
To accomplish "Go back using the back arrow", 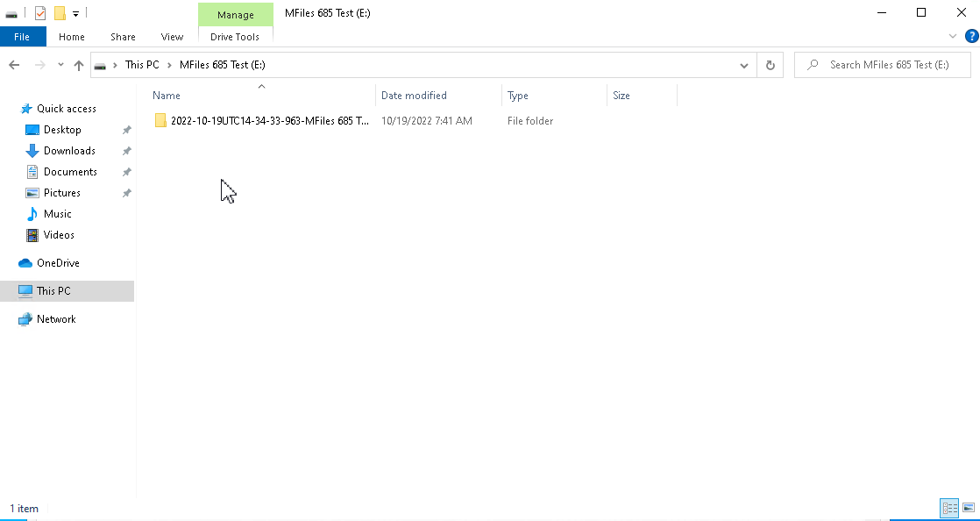I will point(14,65).
